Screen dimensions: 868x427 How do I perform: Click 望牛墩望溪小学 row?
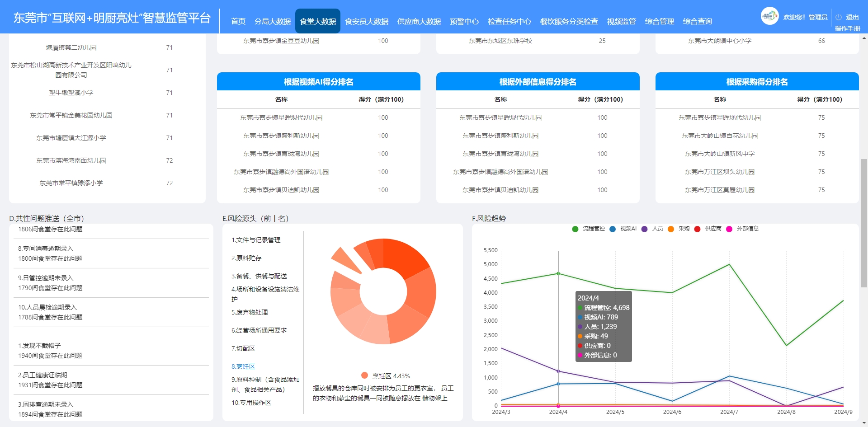[x=107, y=93]
